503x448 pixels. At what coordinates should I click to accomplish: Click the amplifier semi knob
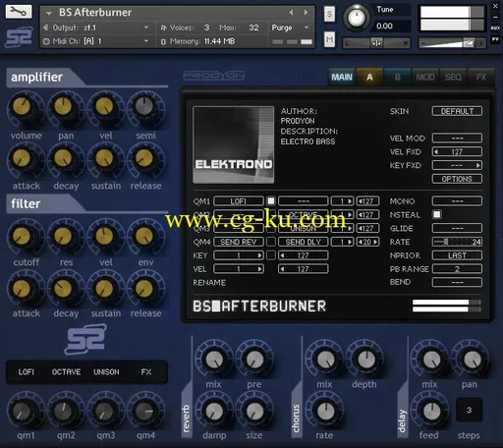pyautogui.click(x=144, y=106)
